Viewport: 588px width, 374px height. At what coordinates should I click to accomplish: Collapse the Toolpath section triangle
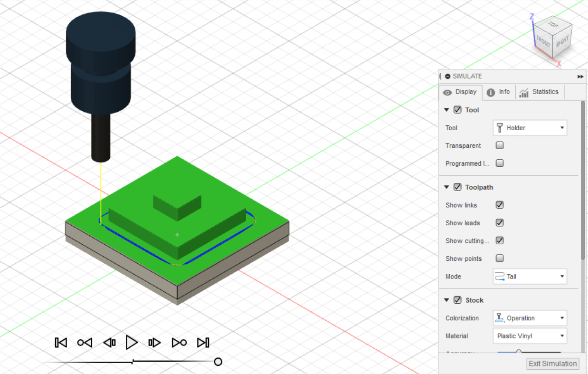click(446, 187)
